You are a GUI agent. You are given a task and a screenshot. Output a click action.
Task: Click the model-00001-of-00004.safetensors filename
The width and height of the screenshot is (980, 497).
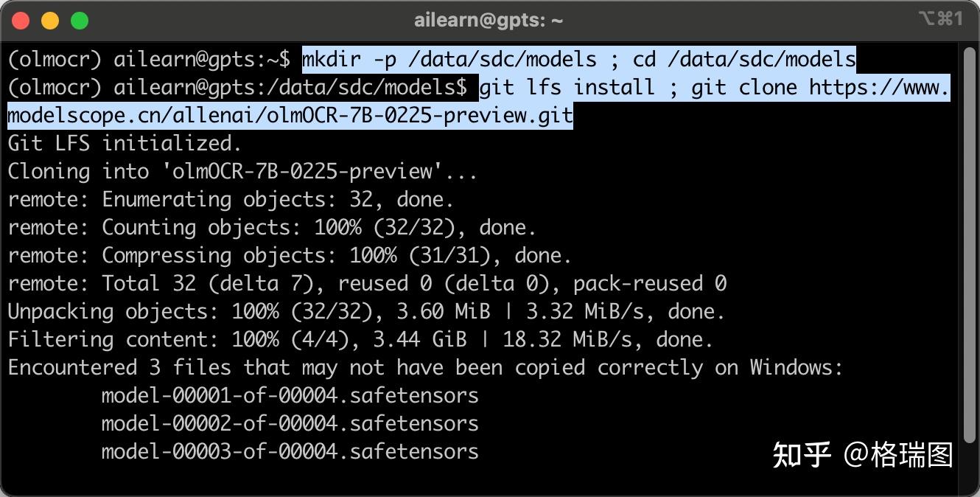click(x=290, y=396)
